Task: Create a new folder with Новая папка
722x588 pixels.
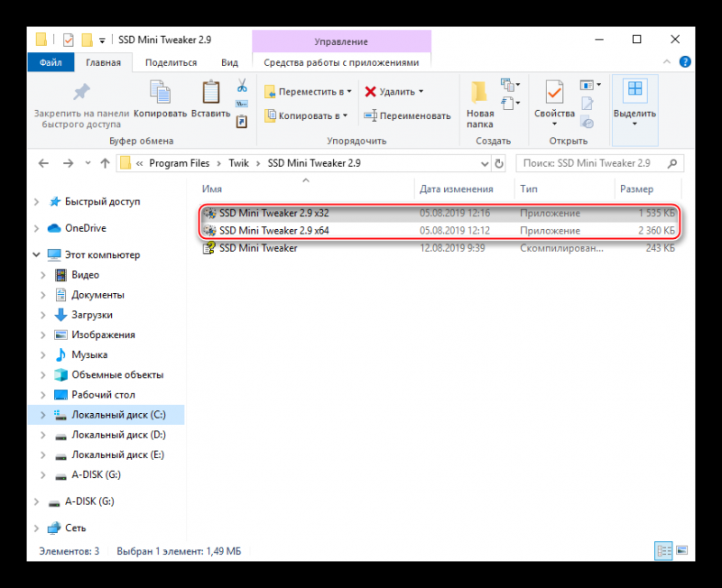Action: (480, 104)
